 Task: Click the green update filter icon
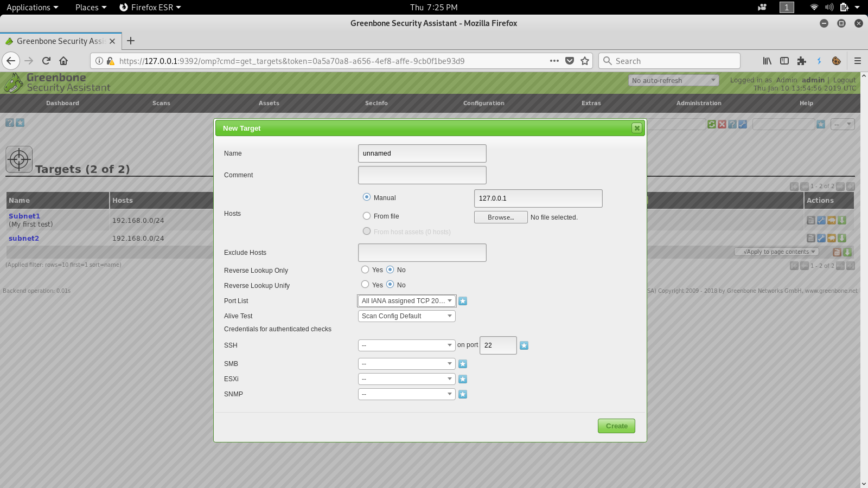(x=712, y=124)
